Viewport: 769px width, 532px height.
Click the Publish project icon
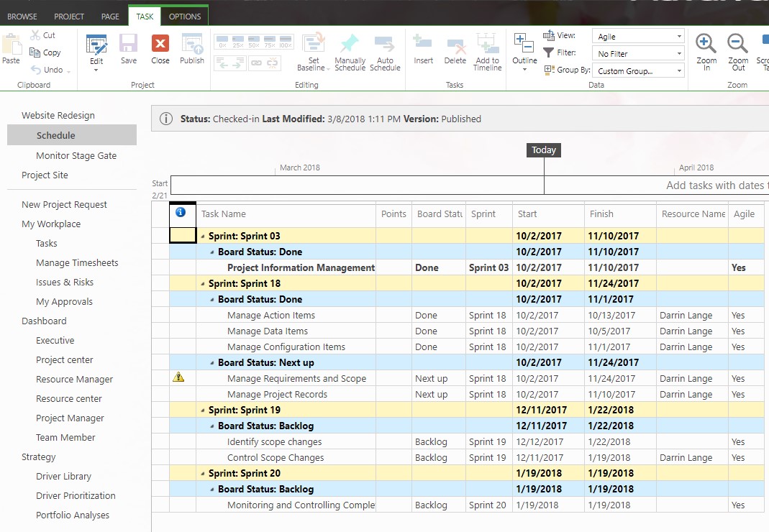click(192, 44)
